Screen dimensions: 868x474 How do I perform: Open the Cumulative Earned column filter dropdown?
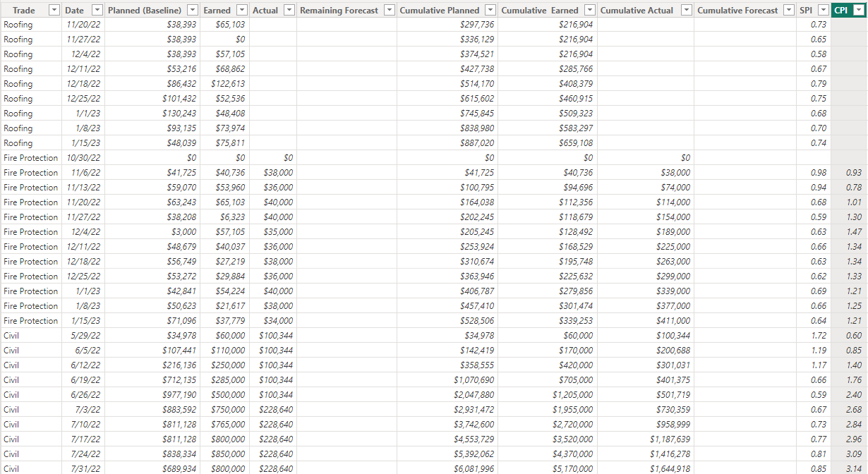coord(590,11)
